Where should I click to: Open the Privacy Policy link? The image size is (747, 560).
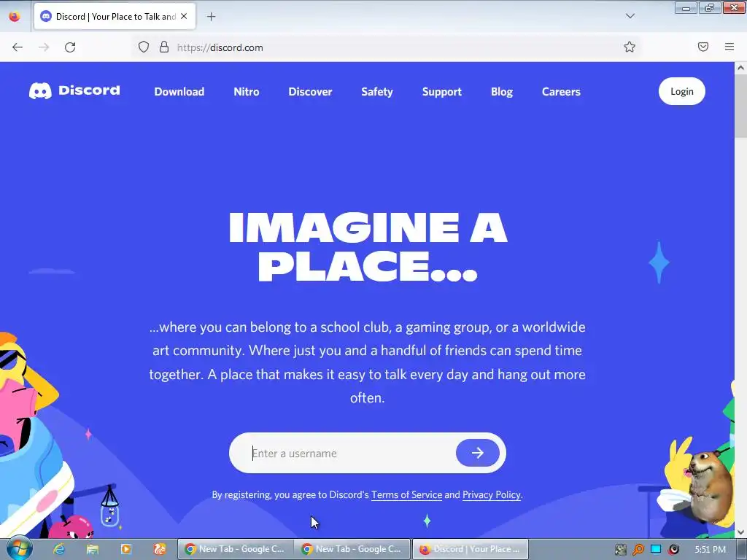click(x=491, y=495)
